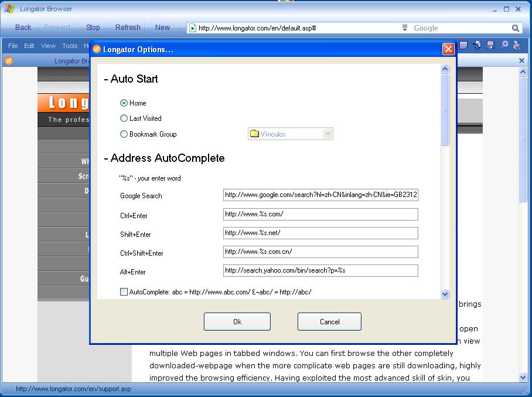The height and width of the screenshot is (397, 532).
Task: Click the printer icon in the right toolbar
Action: 517,45
